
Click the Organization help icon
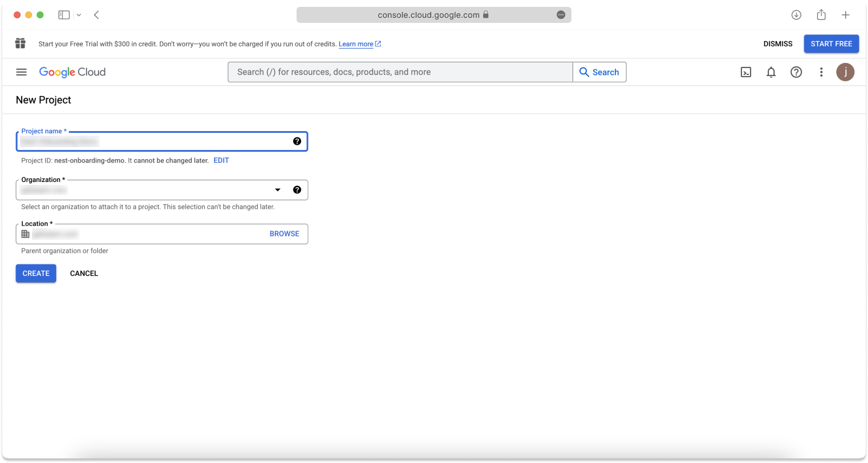pos(297,189)
